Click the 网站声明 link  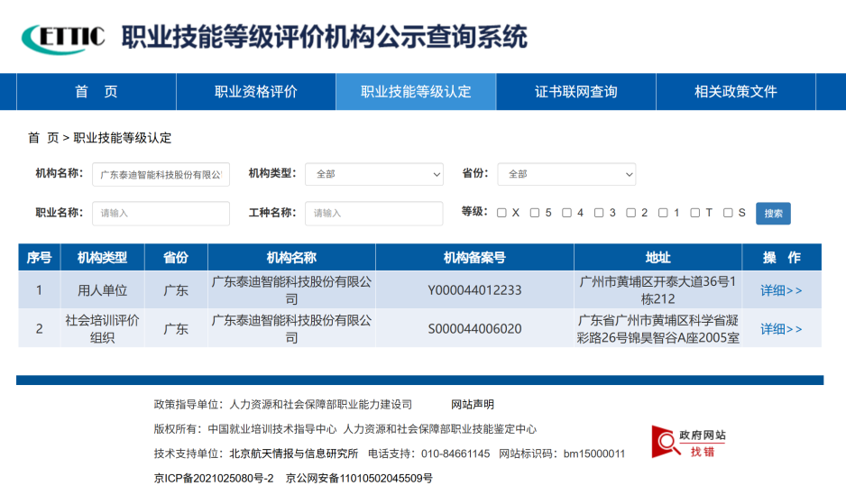pyautogui.click(x=473, y=404)
